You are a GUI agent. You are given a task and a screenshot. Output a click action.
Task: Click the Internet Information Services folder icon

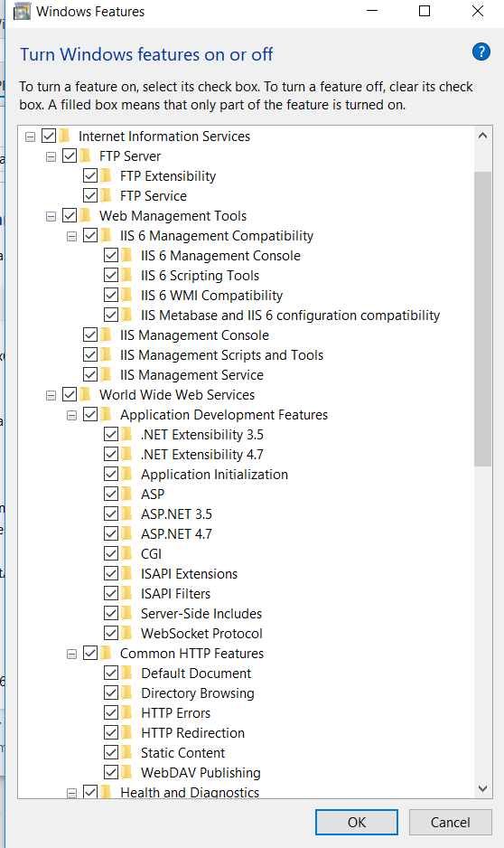(65, 136)
